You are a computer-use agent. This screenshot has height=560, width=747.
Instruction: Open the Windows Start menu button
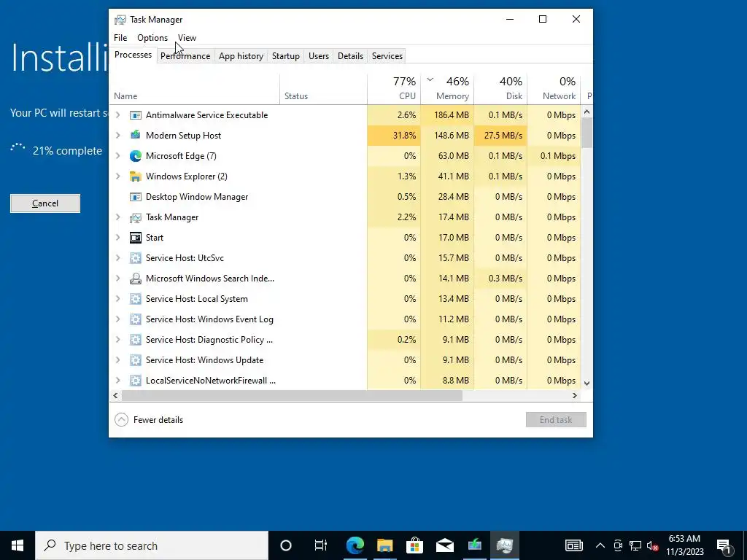(x=18, y=545)
